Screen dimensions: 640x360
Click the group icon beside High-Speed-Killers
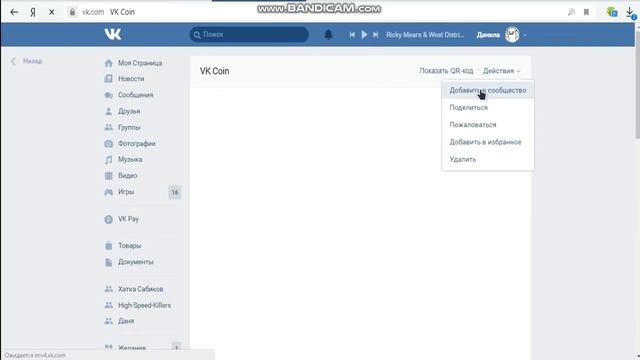tap(108, 305)
